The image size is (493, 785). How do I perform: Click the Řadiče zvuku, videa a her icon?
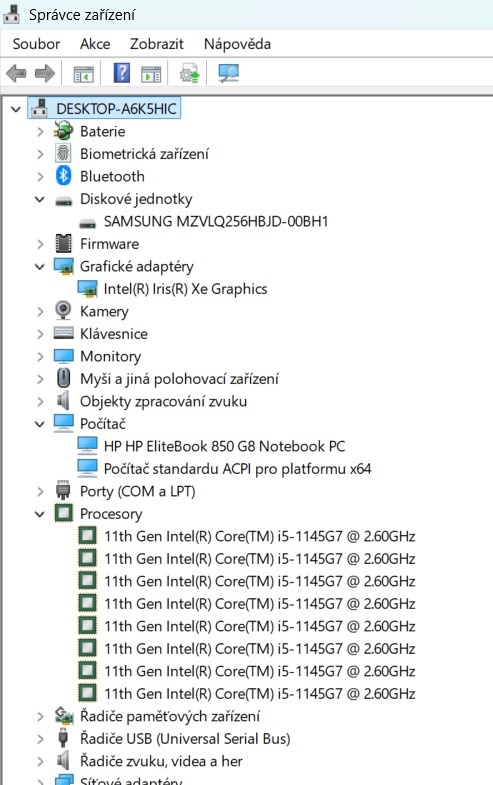coord(63,761)
